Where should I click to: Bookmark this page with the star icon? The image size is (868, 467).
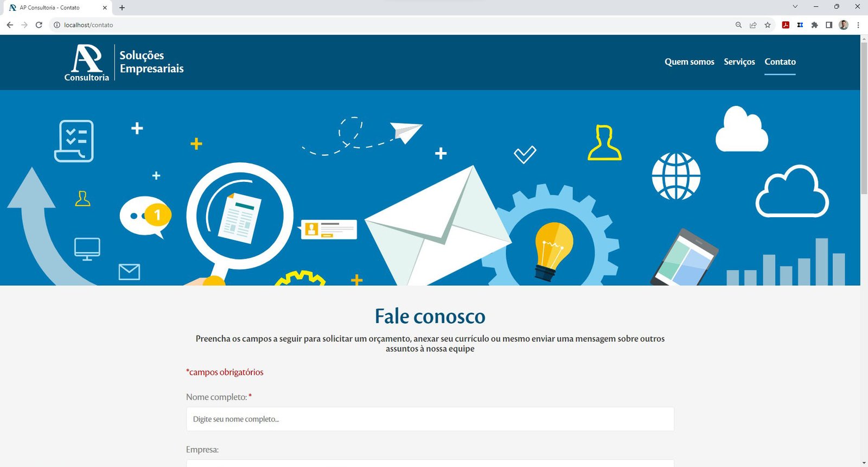(768, 25)
